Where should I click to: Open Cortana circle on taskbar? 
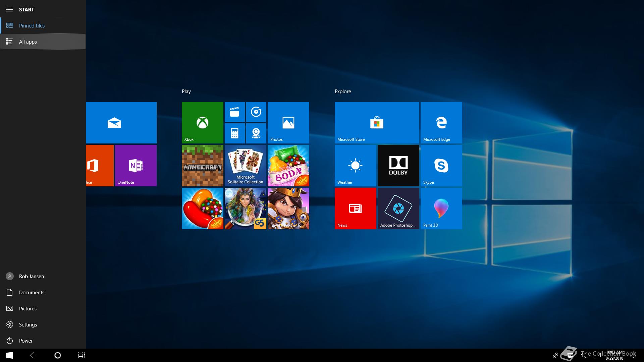pyautogui.click(x=58, y=355)
